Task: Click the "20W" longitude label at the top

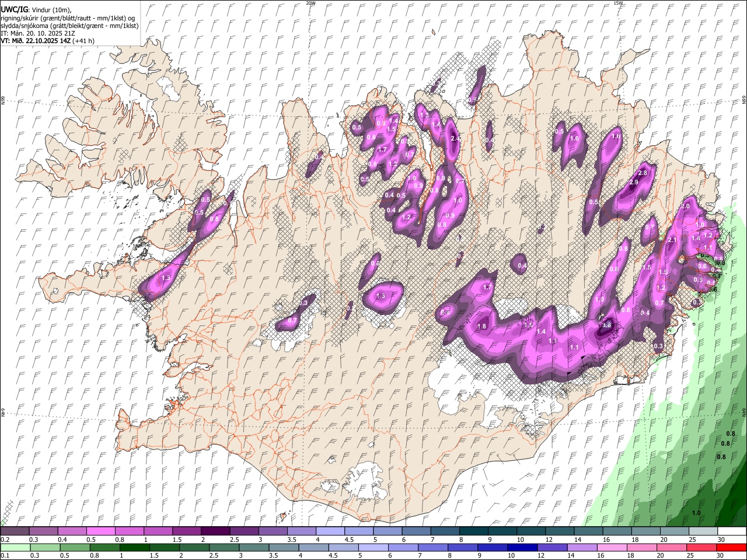Action: click(311, 3)
